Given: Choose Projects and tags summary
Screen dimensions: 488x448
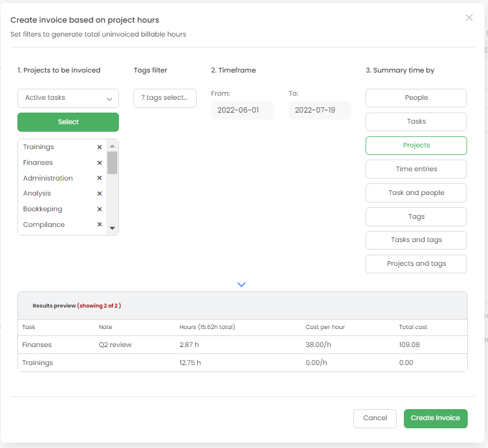Looking at the screenshot, I should (x=416, y=264).
